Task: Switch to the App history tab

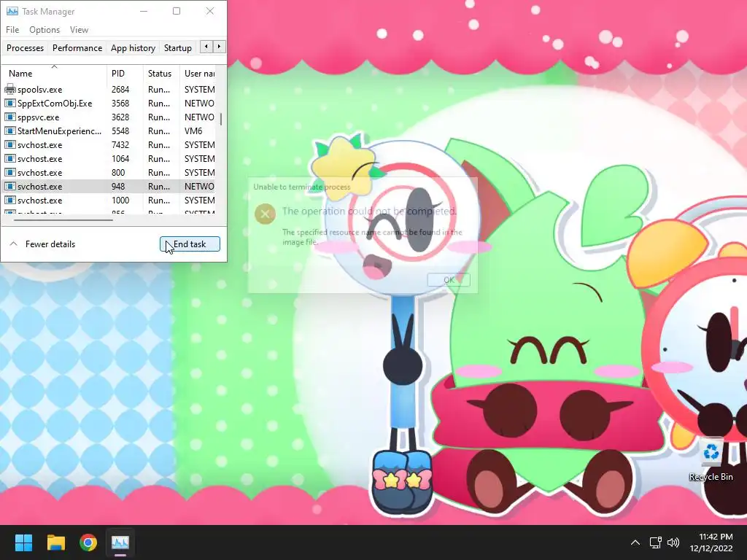Action: (133, 47)
